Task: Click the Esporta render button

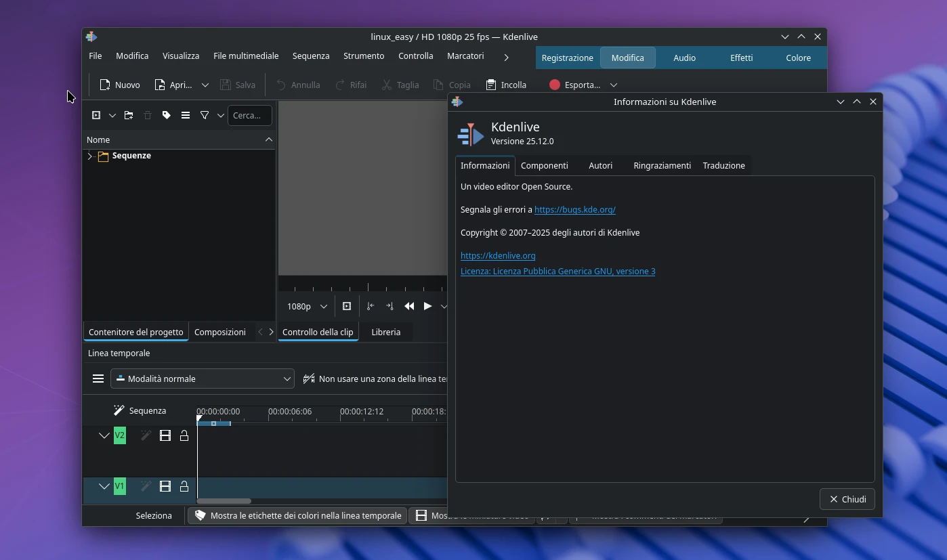Action: [574, 85]
